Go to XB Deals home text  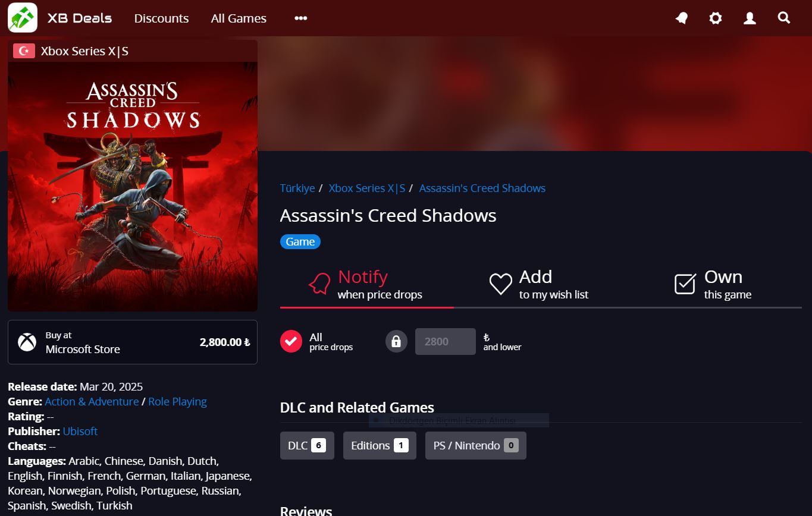[80, 18]
